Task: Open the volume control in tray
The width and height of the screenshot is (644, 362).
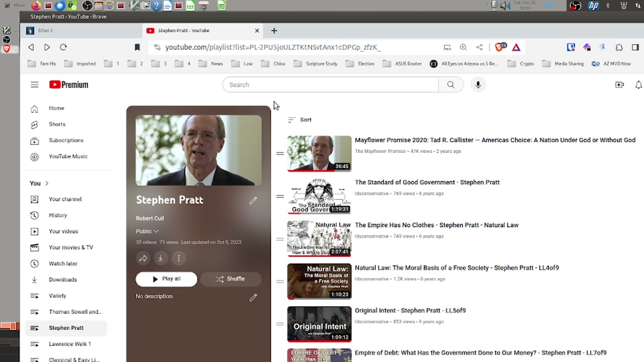Action: tap(504, 6)
